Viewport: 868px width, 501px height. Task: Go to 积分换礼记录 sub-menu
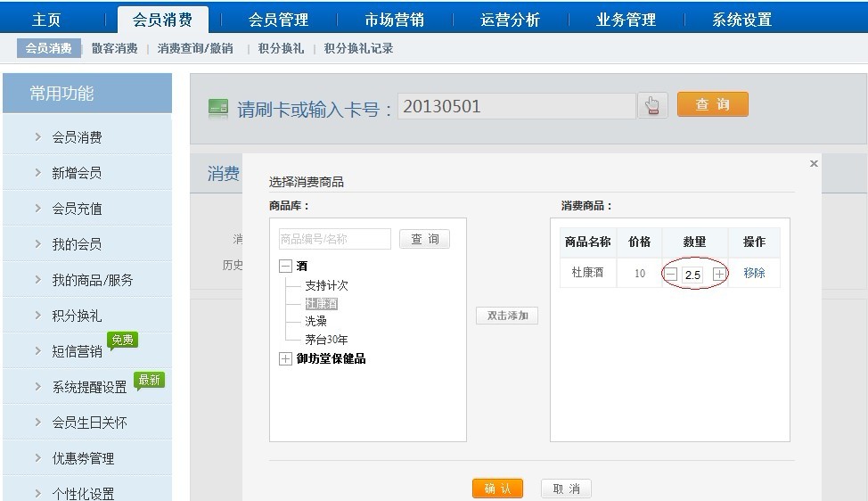pyautogui.click(x=358, y=49)
